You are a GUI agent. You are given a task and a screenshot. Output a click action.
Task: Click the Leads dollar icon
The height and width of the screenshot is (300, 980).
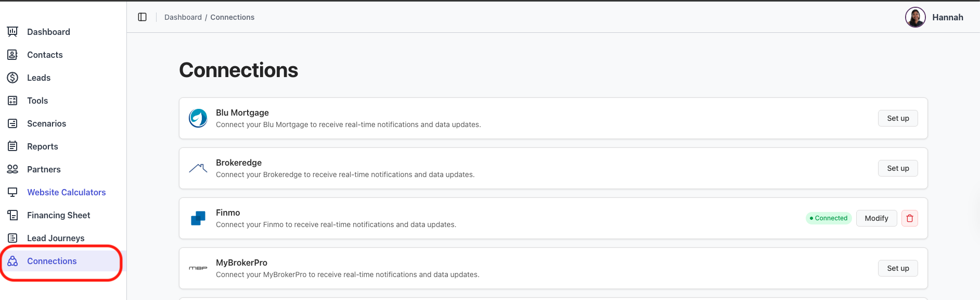12,78
